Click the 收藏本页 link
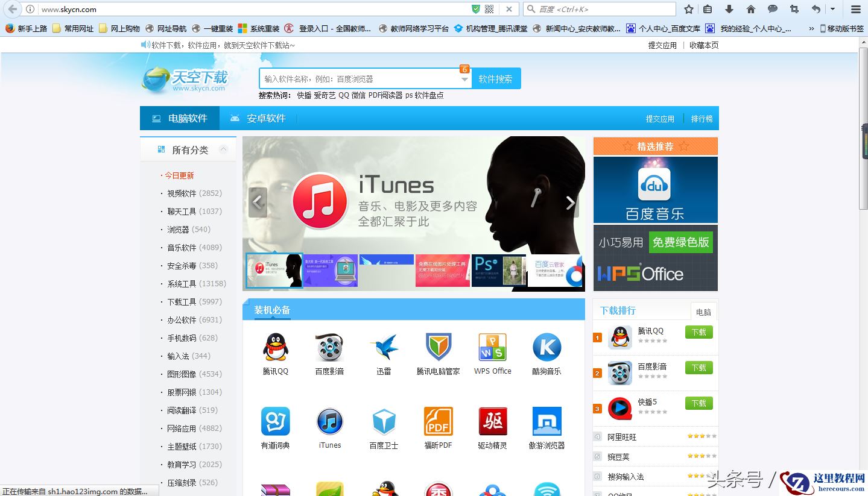 click(704, 45)
